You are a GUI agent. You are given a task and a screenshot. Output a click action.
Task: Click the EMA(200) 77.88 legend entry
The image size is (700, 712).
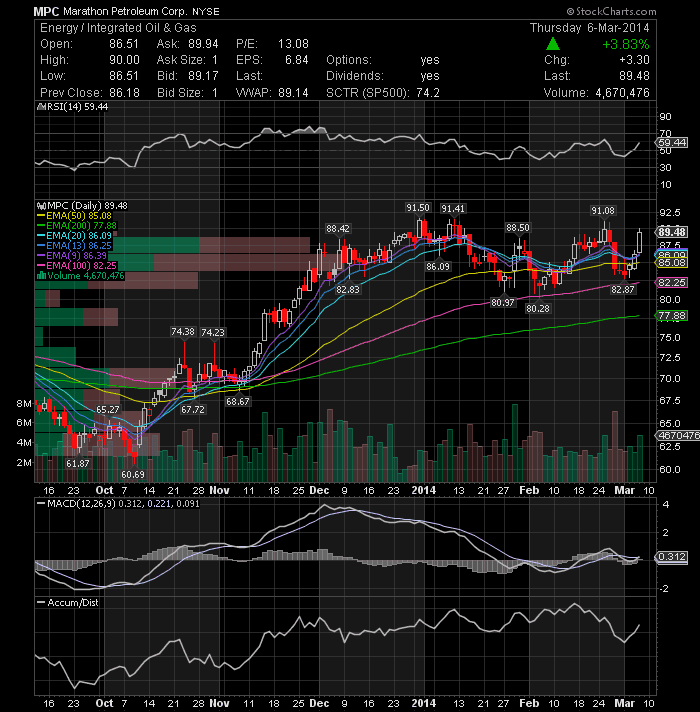(77, 226)
